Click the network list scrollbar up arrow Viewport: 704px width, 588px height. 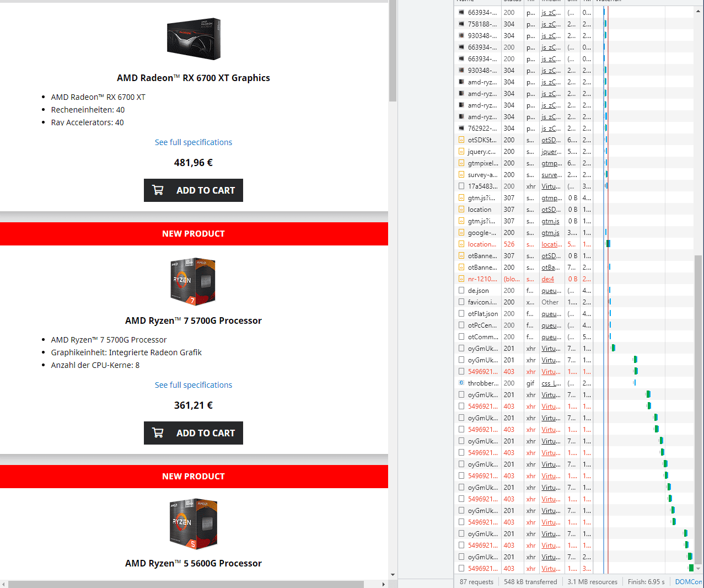tap(698, 10)
